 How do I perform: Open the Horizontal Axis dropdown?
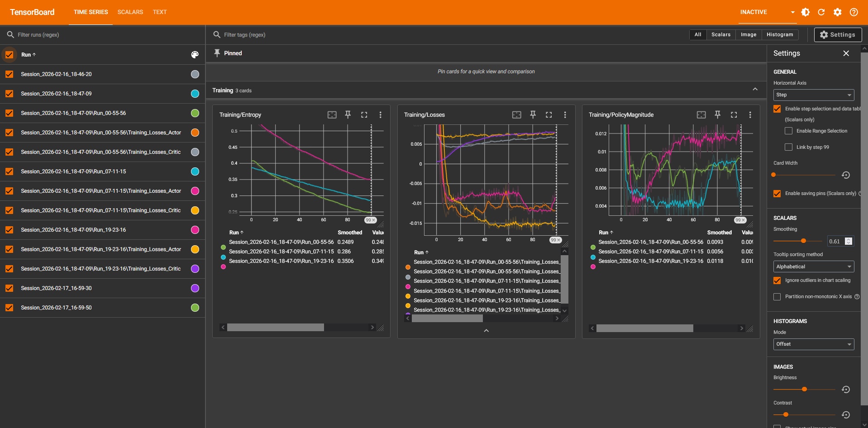(813, 95)
